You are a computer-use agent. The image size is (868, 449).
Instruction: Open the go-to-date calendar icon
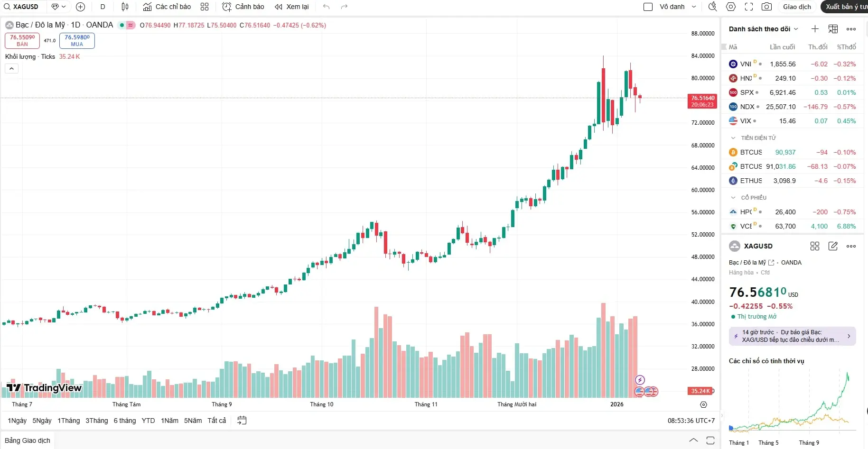(x=242, y=420)
